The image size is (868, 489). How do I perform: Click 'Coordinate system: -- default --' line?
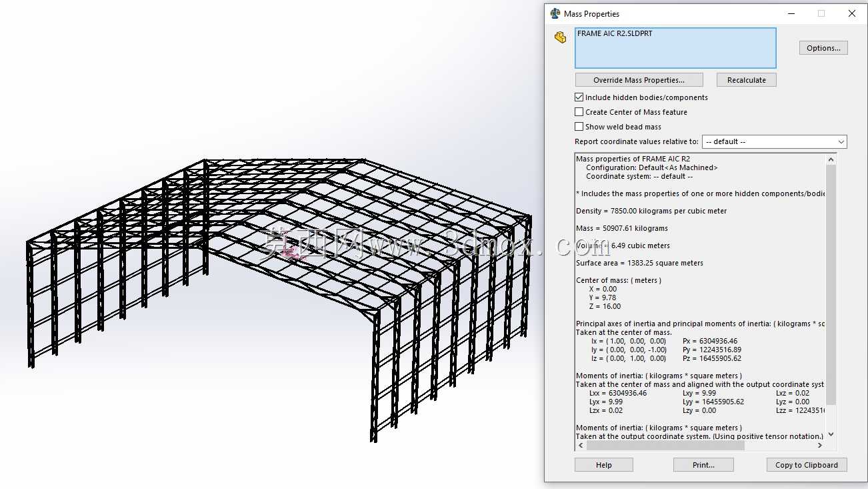click(639, 176)
